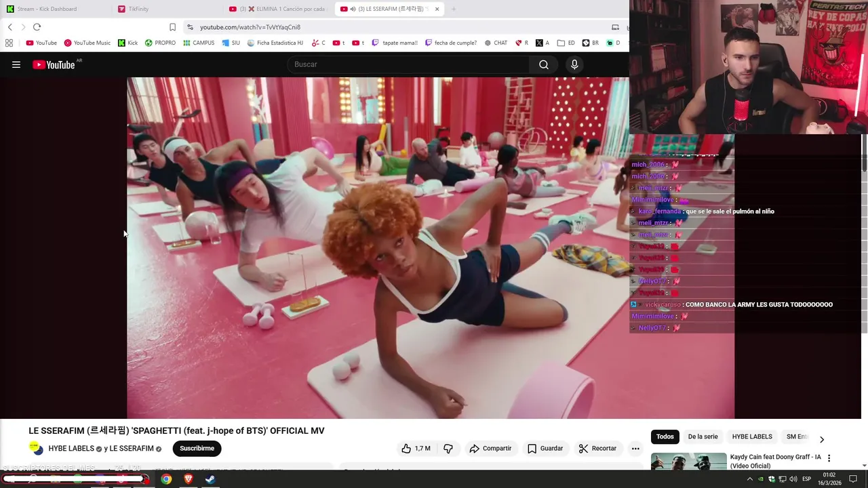
Task: Open Steam from the taskbar
Action: click(x=211, y=479)
